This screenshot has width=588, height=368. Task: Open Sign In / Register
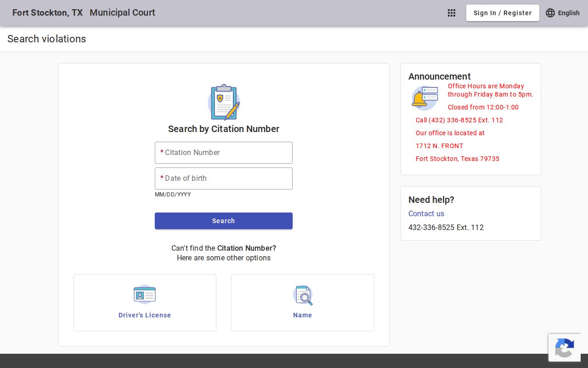pos(503,13)
